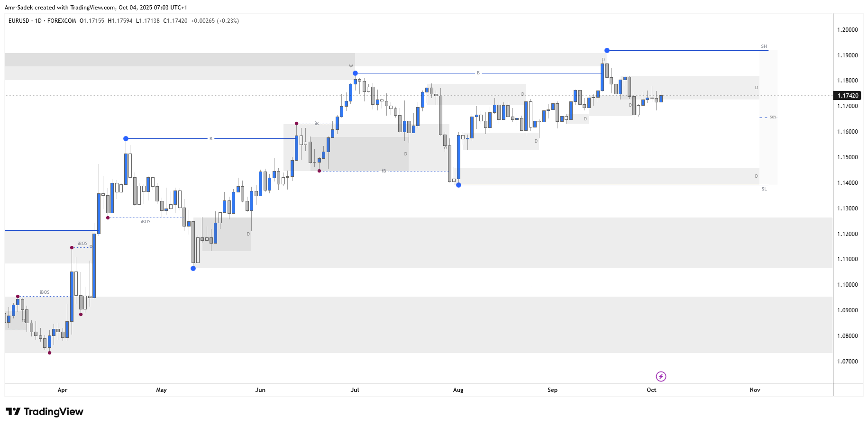The width and height of the screenshot is (868, 426).
Task: Click the current price label 1.17420
Action: pyautogui.click(x=848, y=95)
